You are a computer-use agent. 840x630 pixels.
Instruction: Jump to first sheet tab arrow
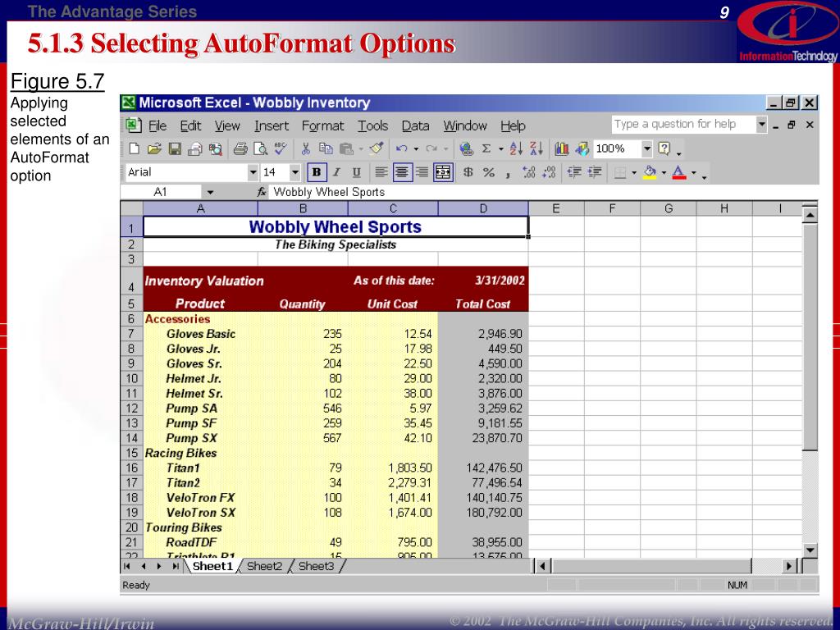coord(127,566)
